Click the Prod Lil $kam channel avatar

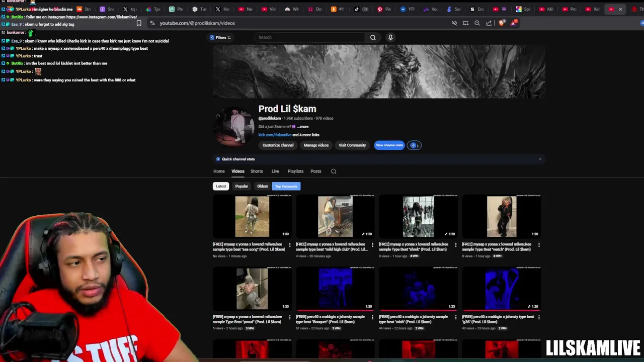tap(235, 126)
